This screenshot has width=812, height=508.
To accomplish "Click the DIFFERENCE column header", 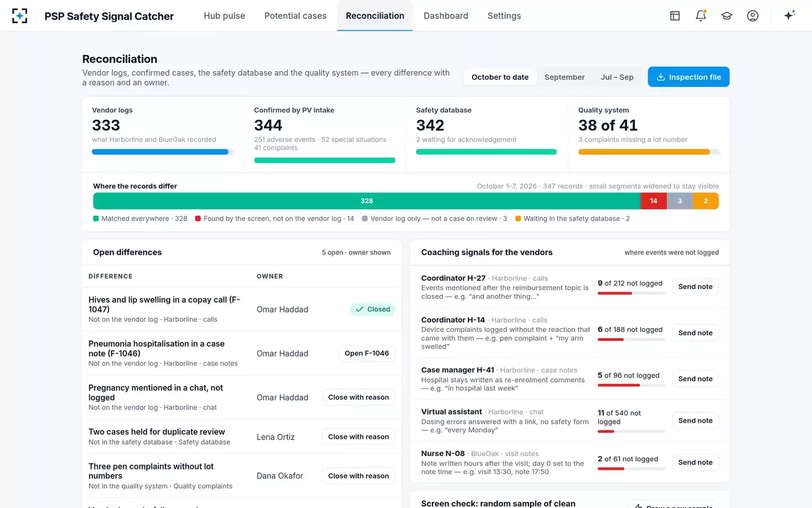I will tap(111, 277).
